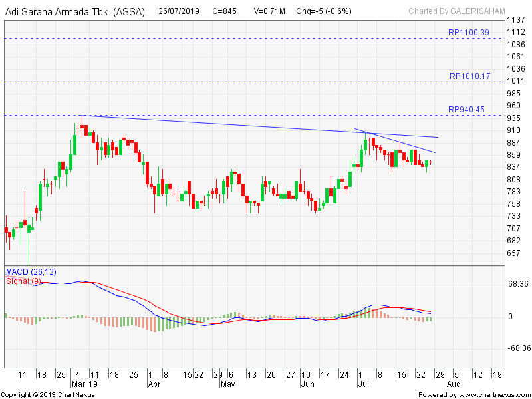Viewport: 532px width, 399px height.
Task: Click the price axis value '1137'
Action: pos(516,20)
